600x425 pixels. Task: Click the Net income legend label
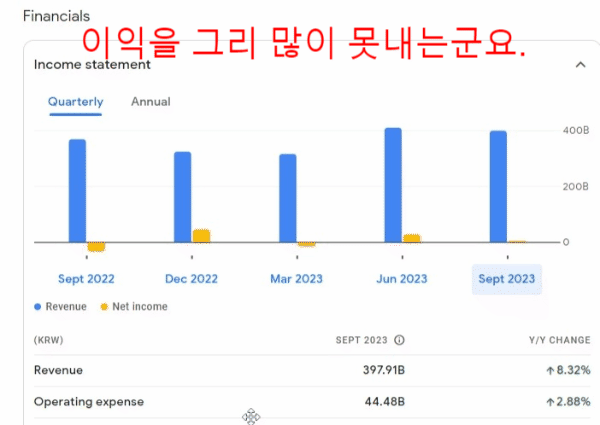tap(140, 307)
